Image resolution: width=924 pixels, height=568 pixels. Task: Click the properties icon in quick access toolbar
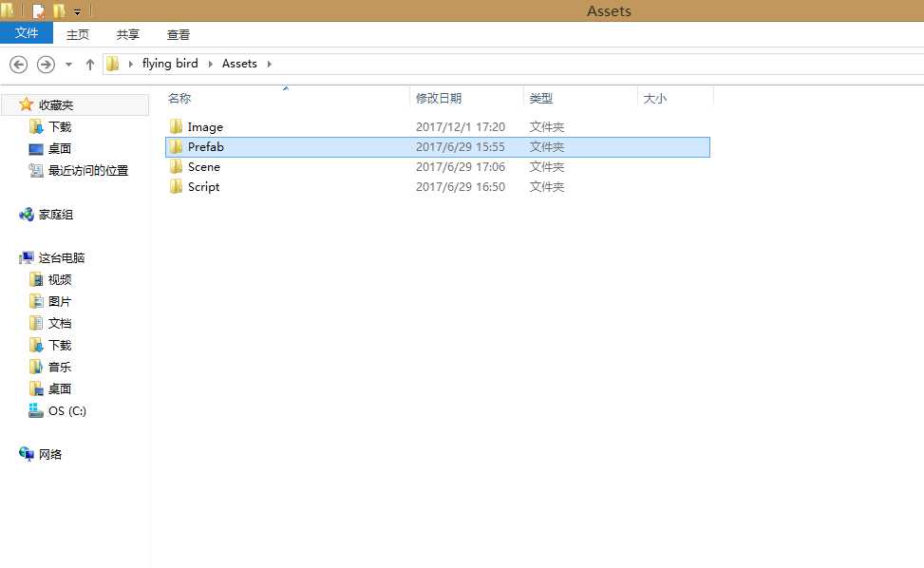click(x=39, y=10)
